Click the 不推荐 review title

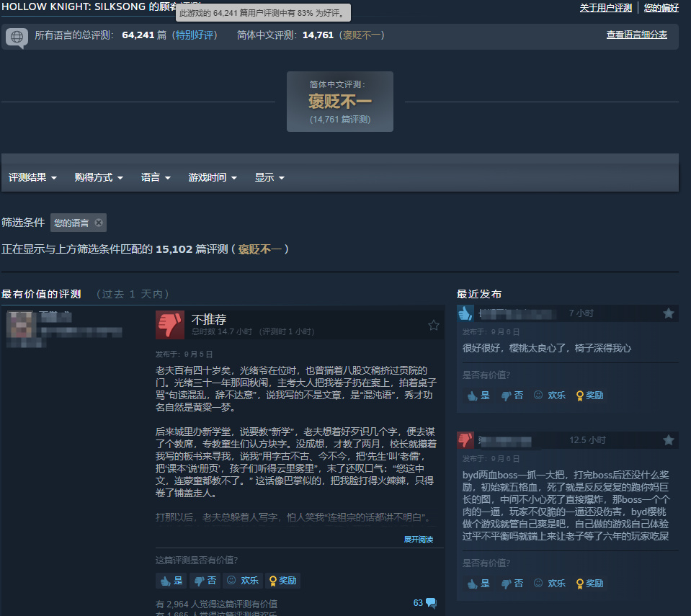coord(209,319)
